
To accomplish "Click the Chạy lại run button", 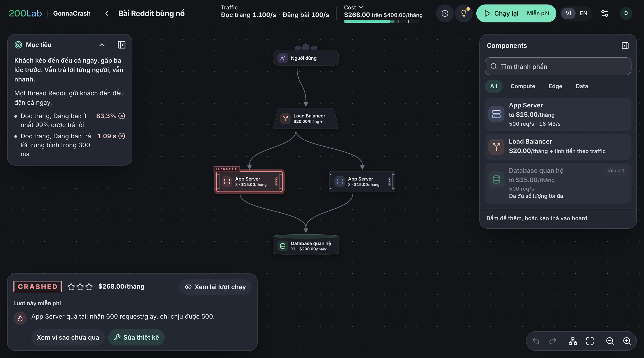I will [516, 13].
